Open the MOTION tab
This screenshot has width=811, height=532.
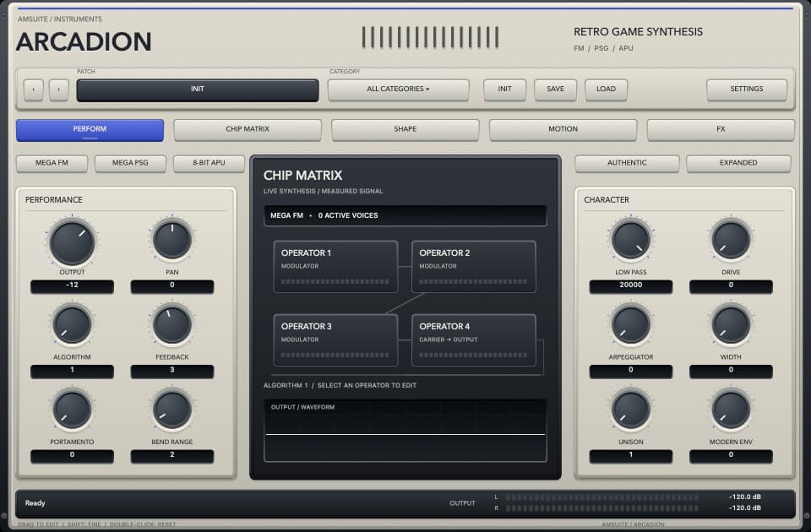tap(563, 130)
